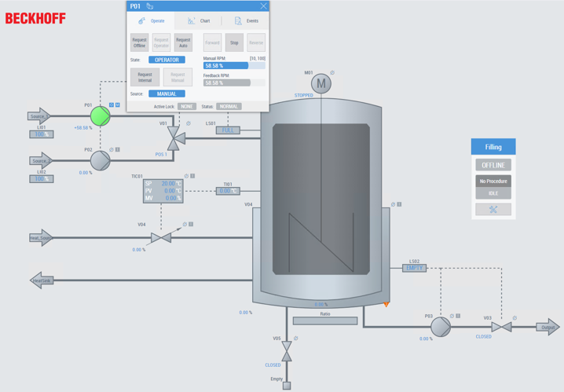Click the green P01 pump symbol
The image size is (564, 392).
pyautogui.click(x=100, y=116)
